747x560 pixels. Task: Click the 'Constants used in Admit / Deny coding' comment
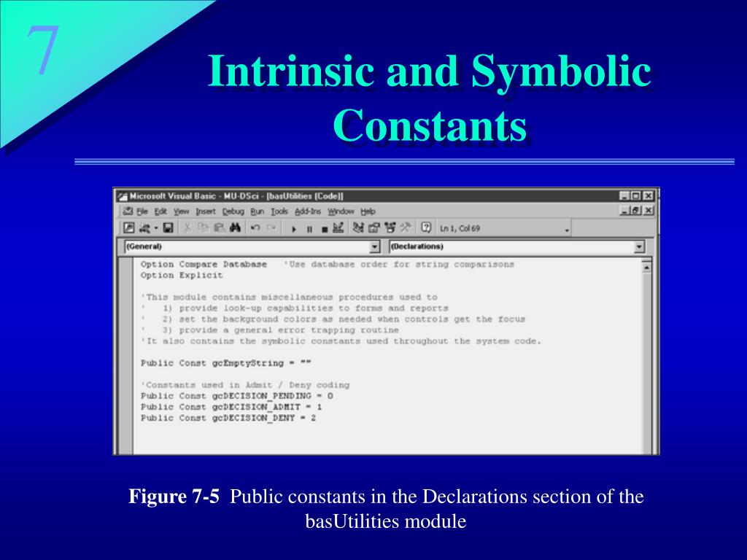coord(245,385)
